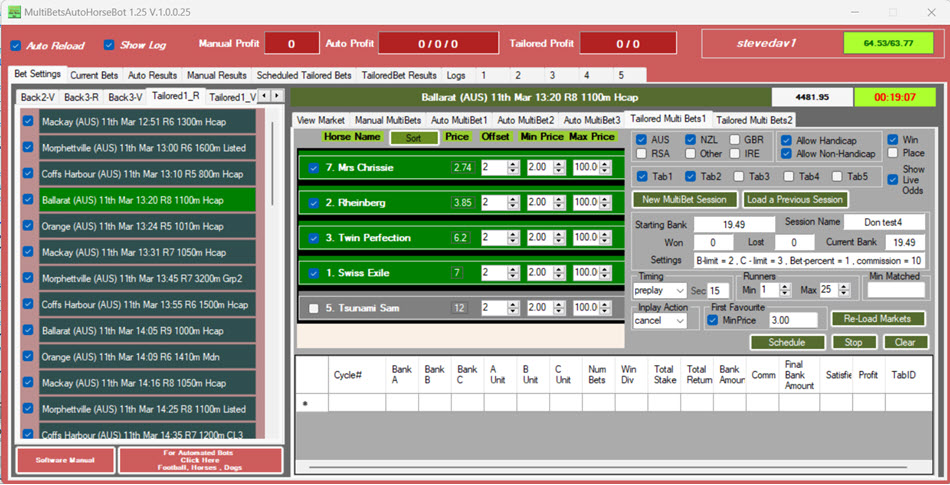Click the 00:19:07 countdown timer
This screenshot has width=950, height=485.
tap(895, 97)
